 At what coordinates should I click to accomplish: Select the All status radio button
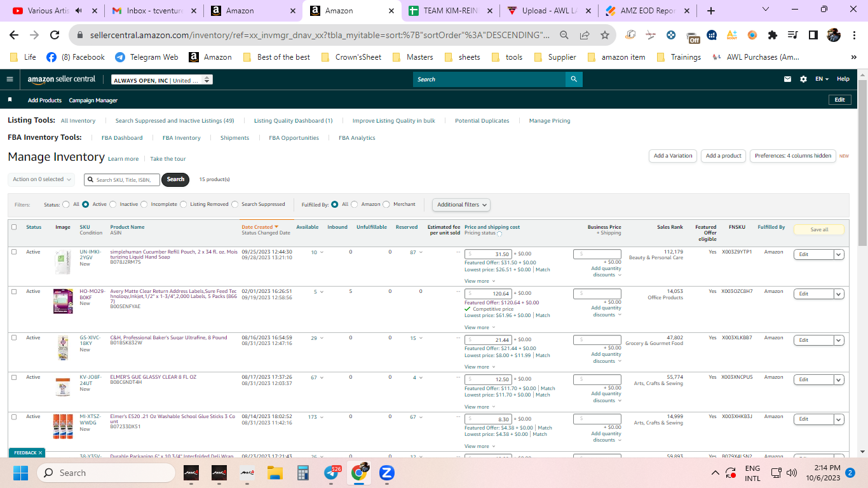pyautogui.click(x=66, y=205)
